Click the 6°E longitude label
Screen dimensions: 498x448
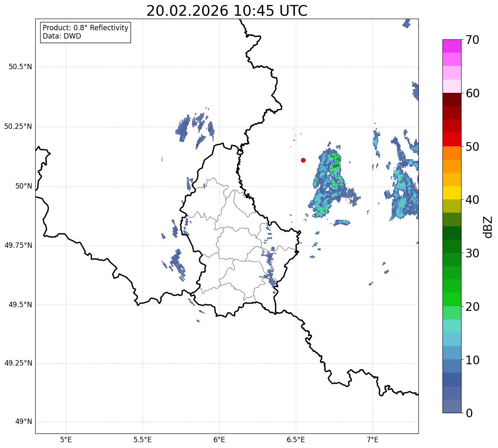click(x=219, y=439)
